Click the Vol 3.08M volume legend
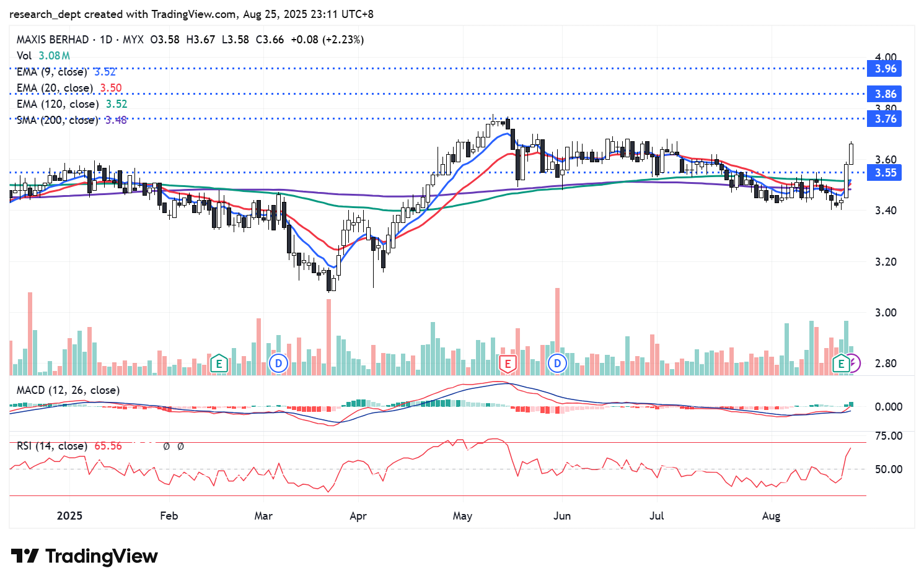The height and width of the screenshot is (584, 924). 43,56
